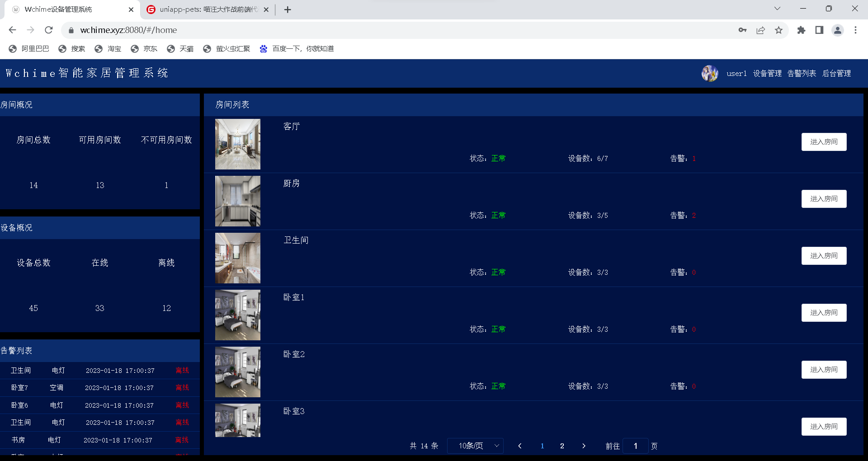Enter the 客厅 room
Image resolution: width=868 pixels, height=461 pixels.
(824, 142)
